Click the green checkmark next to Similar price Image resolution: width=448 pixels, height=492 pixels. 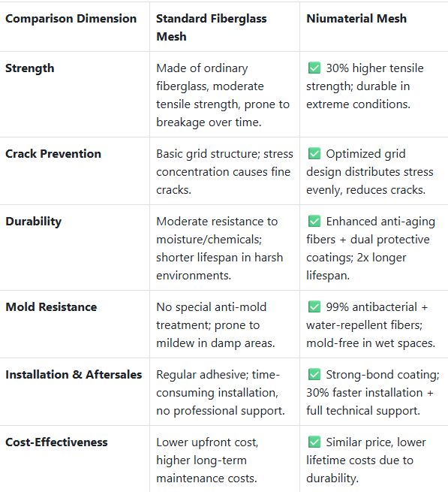tap(314, 442)
